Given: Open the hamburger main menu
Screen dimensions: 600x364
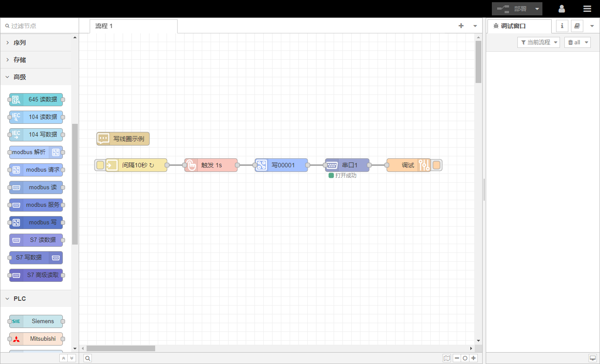Looking at the screenshot, I should pyautogui.click(x=587, y=9).
